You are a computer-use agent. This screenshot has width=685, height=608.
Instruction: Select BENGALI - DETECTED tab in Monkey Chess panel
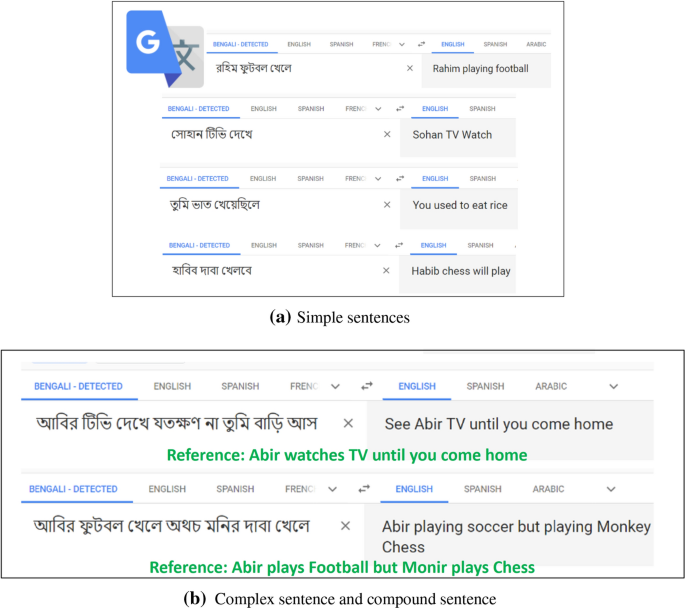coord(73,489)
